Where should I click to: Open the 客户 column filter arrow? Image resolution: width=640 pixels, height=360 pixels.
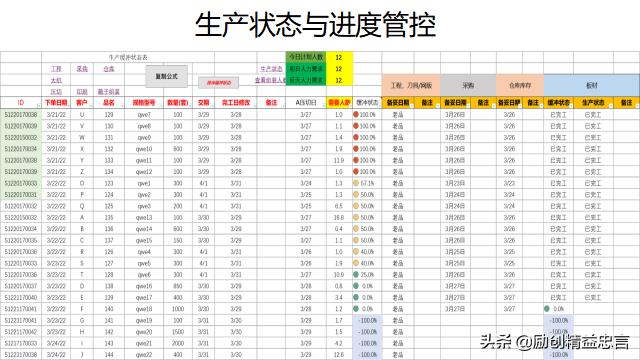coord(91,106)
